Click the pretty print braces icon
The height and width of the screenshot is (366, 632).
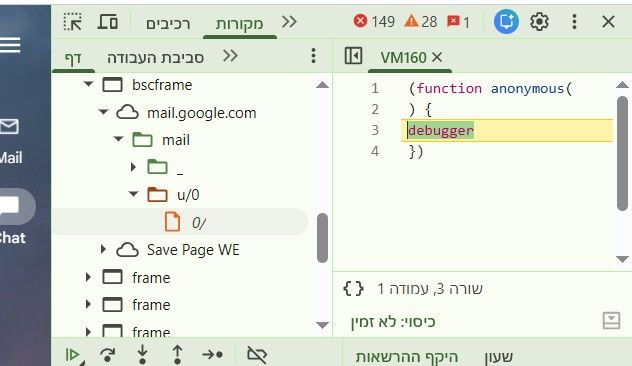click(x=353, y=289)
